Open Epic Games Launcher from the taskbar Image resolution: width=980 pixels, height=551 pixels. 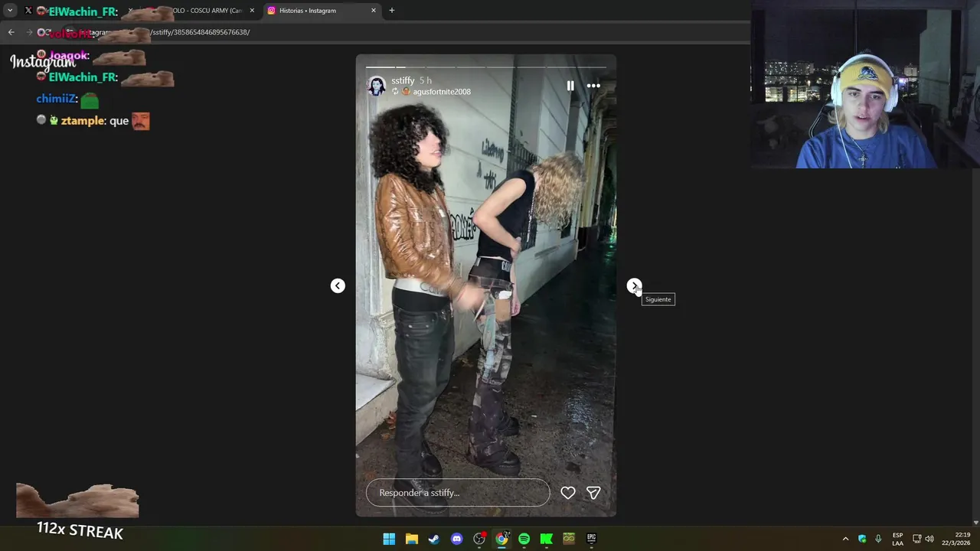[591, 539]
